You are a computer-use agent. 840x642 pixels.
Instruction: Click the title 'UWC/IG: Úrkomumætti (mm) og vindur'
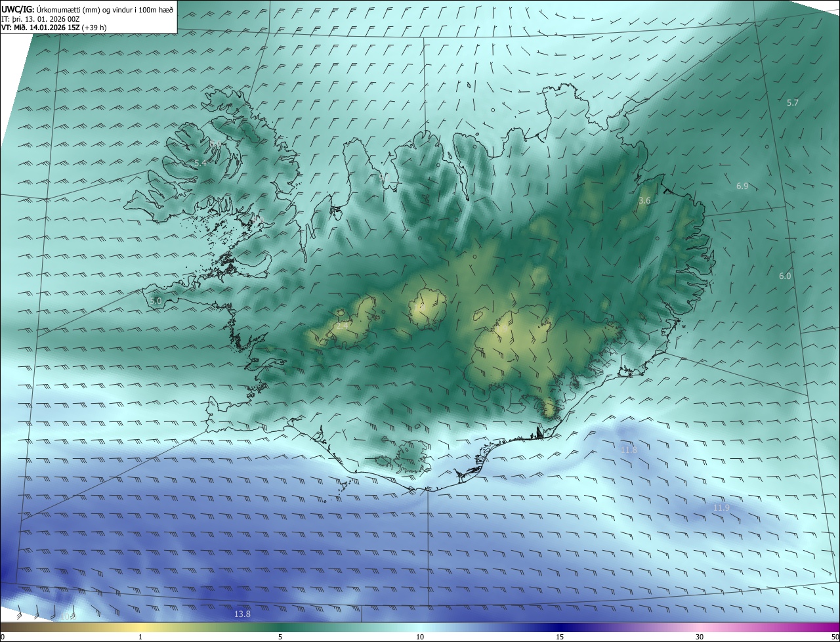coord(88,9)
